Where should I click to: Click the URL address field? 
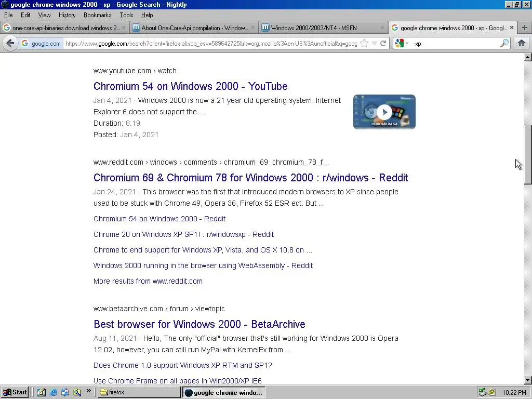211,44
